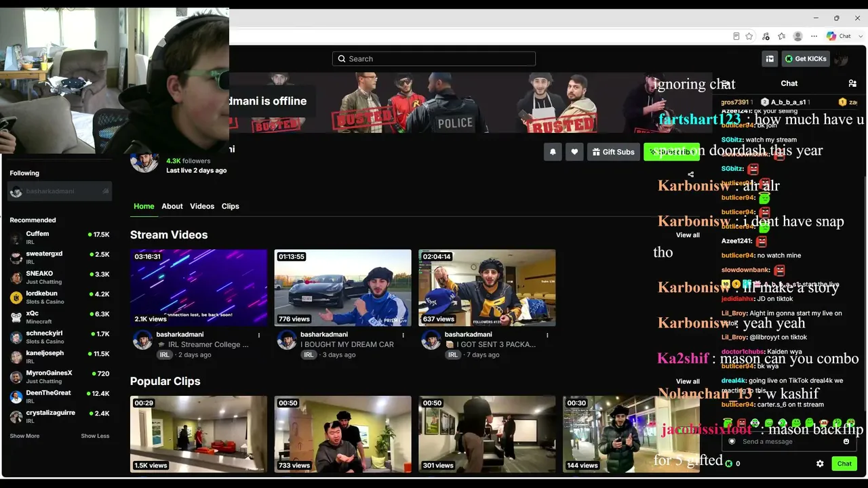Open browser settings and more menu
Screen dimensions: 868x488
pyautogui.click(x=813, y=36)
